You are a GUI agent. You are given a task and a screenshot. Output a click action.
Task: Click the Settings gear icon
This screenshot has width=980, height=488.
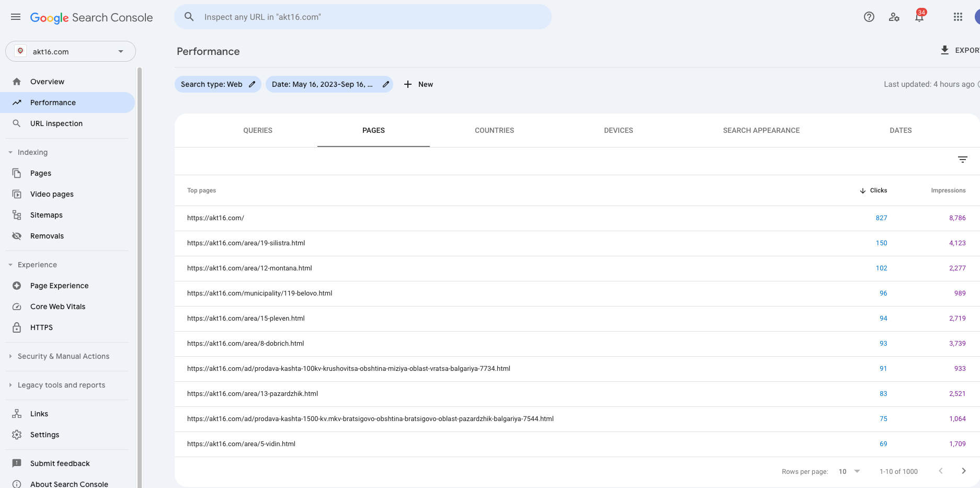click(17, 435)
